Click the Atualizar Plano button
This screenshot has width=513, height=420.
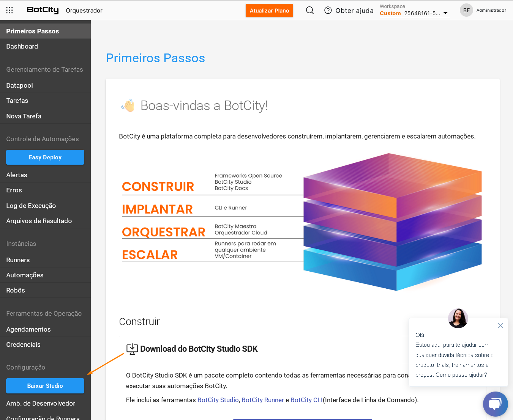coord(269,10)
